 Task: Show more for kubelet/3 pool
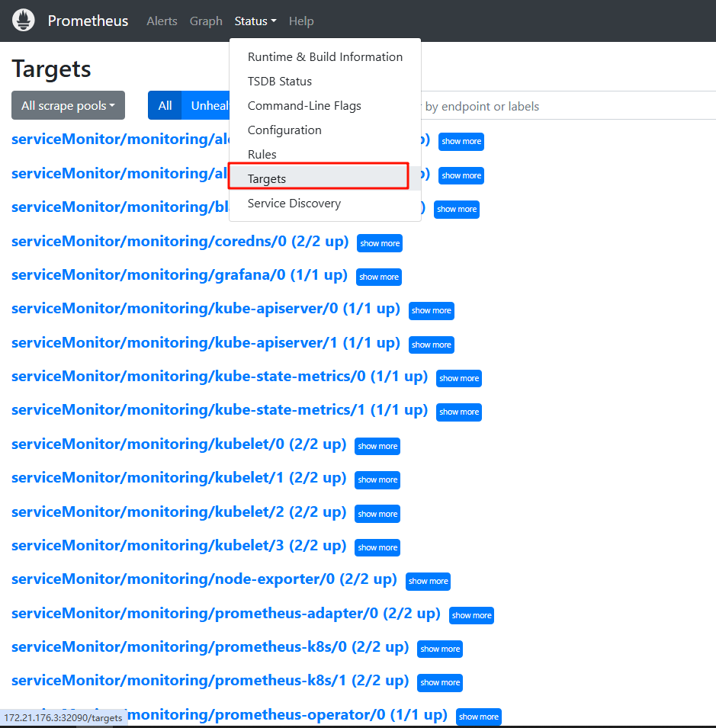377,547
